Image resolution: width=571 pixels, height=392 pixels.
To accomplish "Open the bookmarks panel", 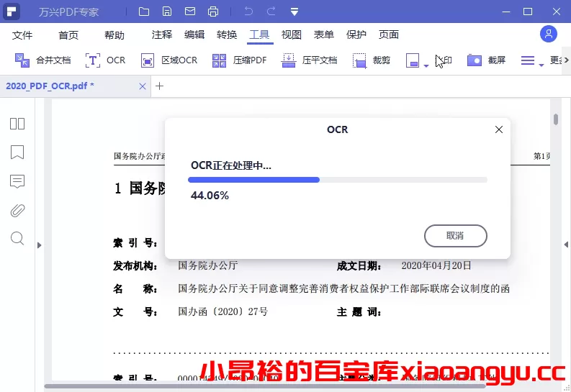I will click(x=17, y=152).
